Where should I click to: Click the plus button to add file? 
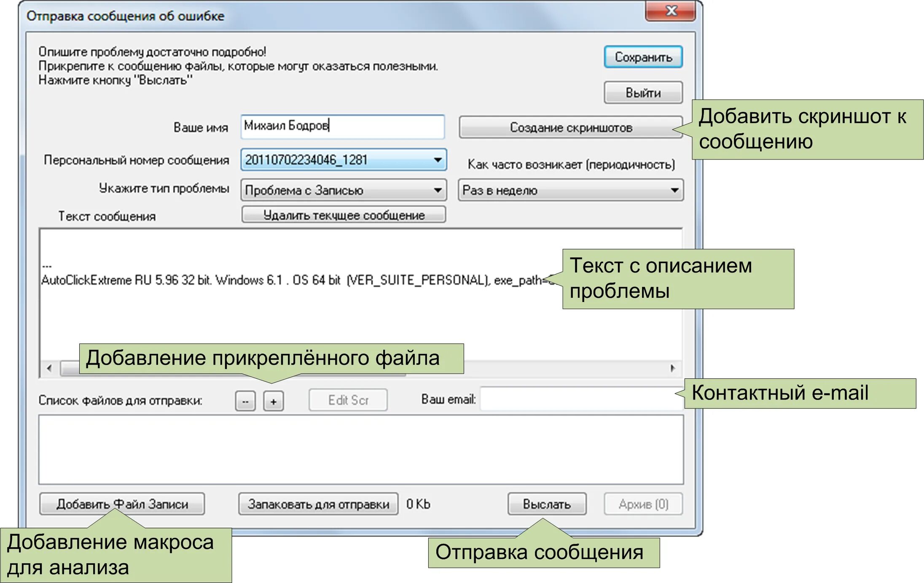click(273, 401)
